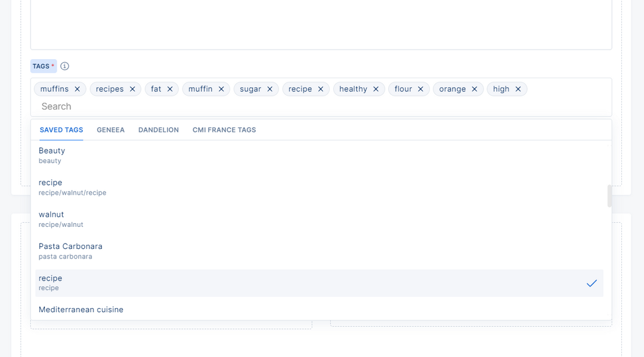
Task: Switch to the Dandelion tab
Action: [x=159, y=130]
